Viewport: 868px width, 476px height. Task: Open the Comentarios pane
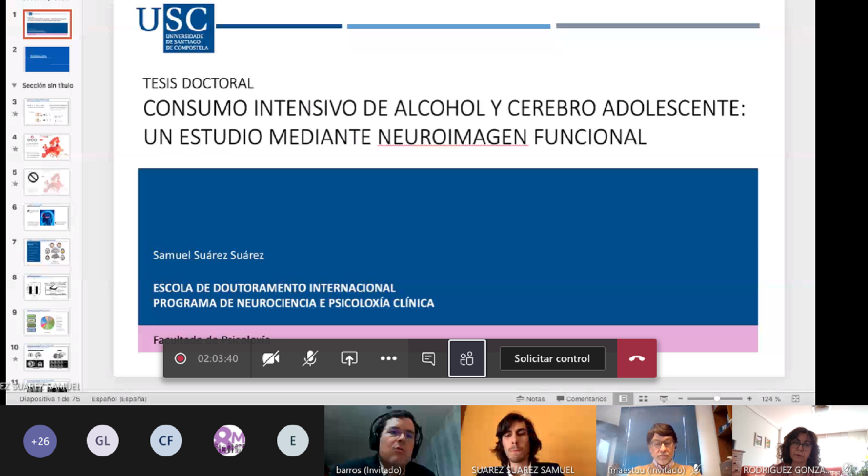pyautogui.click(x=582, y=399)
